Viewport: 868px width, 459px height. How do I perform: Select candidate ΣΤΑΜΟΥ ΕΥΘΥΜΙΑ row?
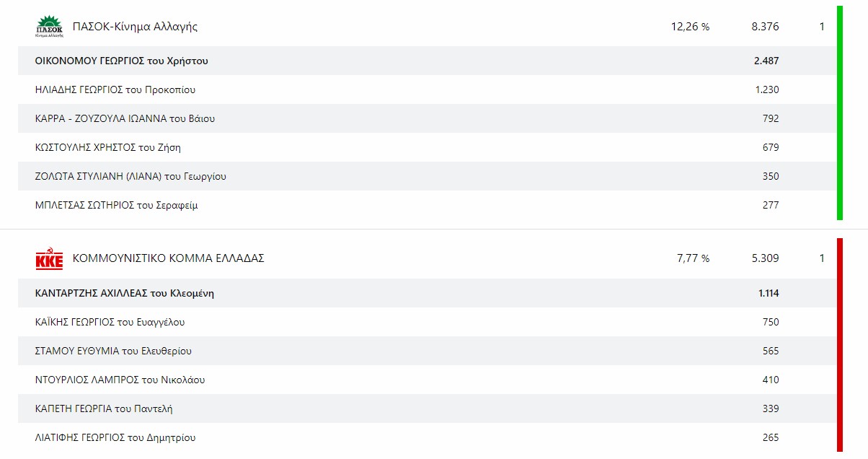pos(427,351)
